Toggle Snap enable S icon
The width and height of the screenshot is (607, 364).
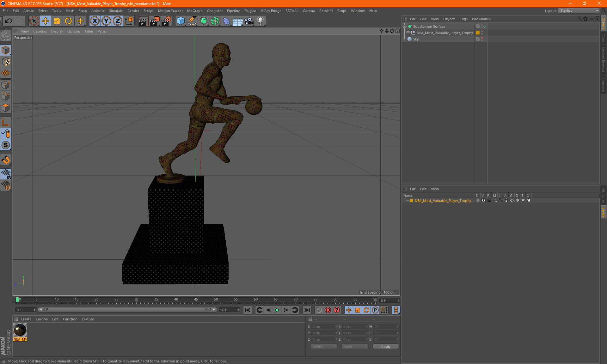point(6,145)
